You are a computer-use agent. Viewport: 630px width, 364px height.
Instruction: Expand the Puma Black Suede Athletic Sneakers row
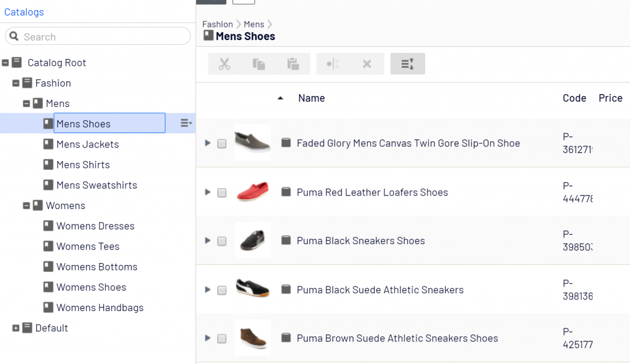click(208, 289)
